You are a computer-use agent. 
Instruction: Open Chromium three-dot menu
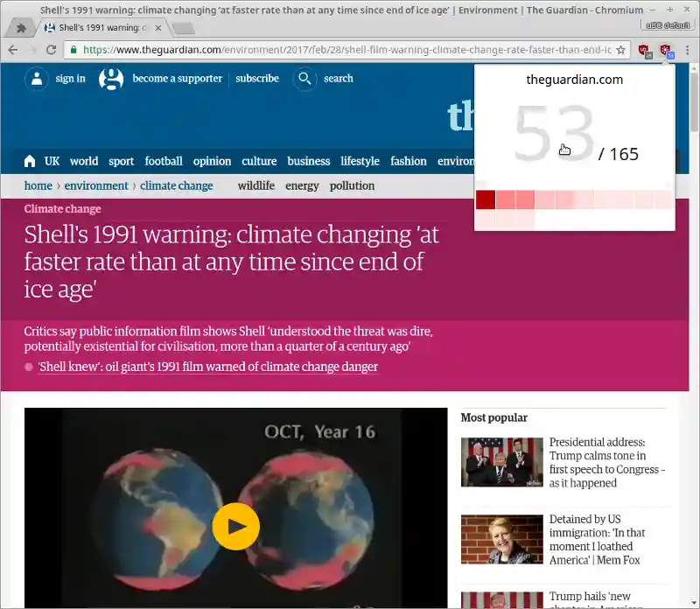(688, 50)
